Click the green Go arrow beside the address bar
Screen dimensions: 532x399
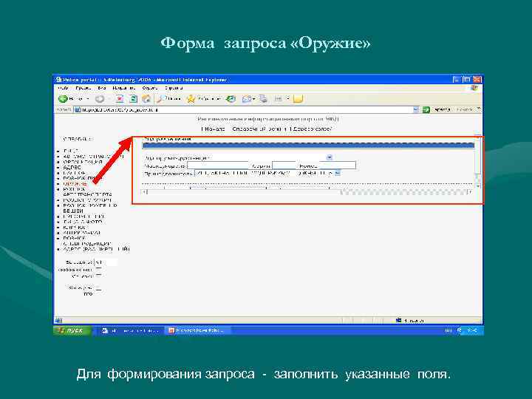click(426, 109)
